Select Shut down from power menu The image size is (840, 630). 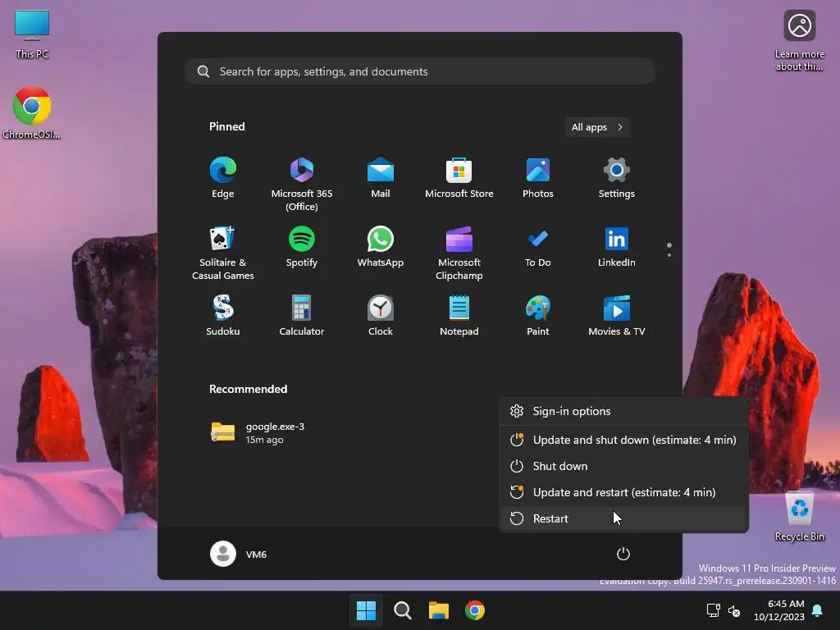[623, 466]
